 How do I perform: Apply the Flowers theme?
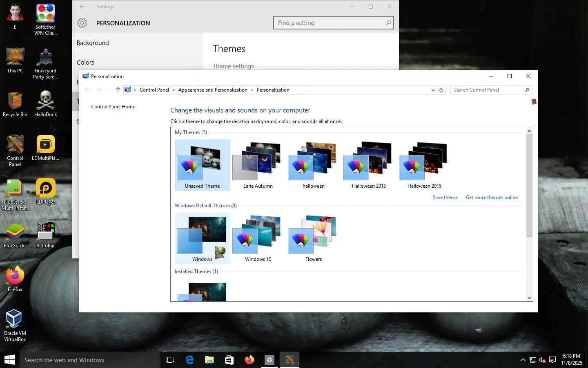314,238
